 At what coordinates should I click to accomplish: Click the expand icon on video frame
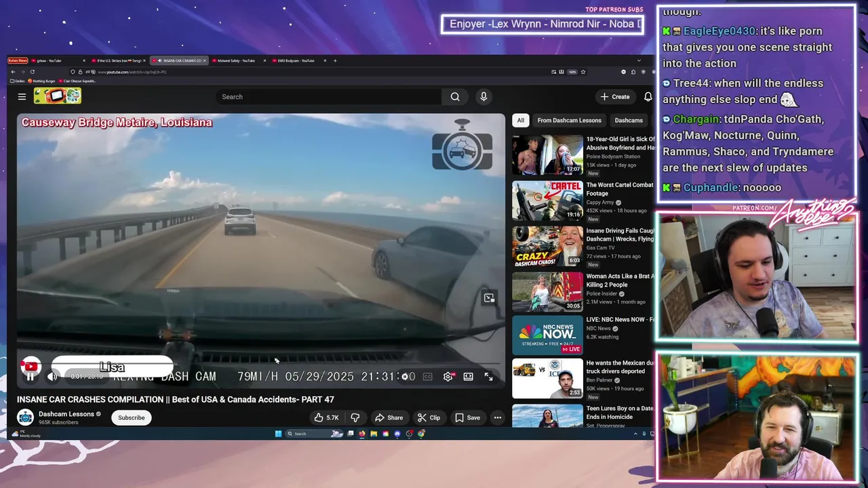(489, 298)
